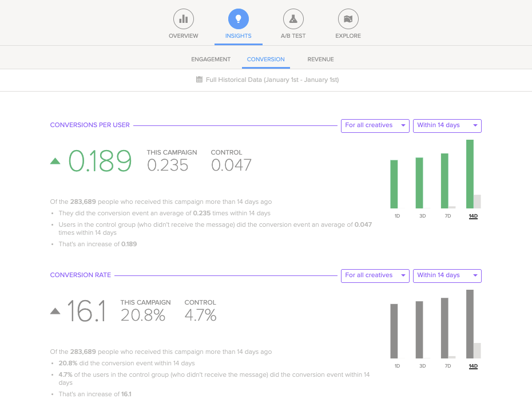Expand 'For all creatives' dropdown in Conversions Per User
This screenshot has height=414, width=532.
375,125
